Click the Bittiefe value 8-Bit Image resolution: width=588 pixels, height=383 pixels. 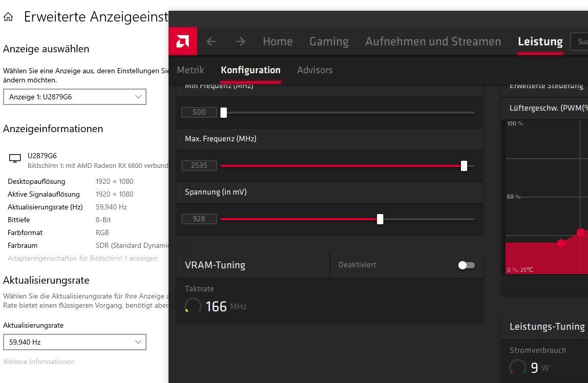click(103, 220)
